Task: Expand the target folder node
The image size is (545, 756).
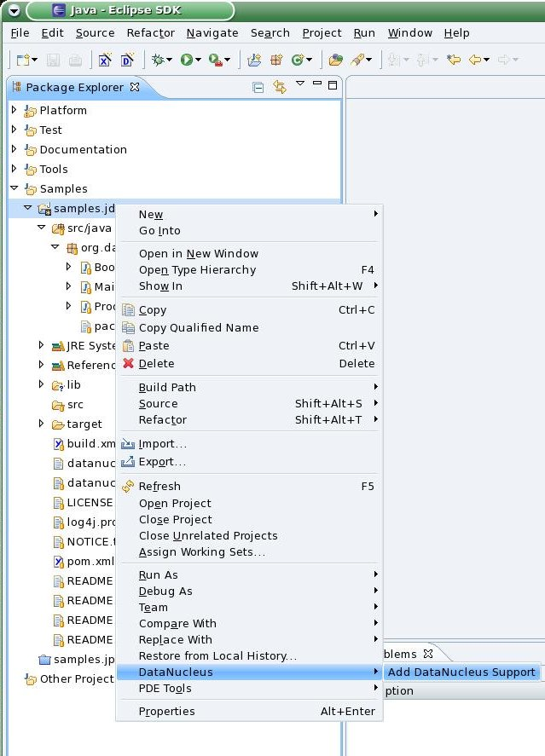Action: pos(42,424)
